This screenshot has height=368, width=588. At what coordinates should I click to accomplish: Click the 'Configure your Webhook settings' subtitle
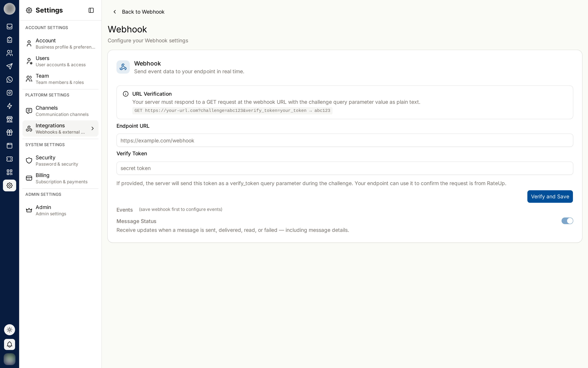tap(148, 40)
